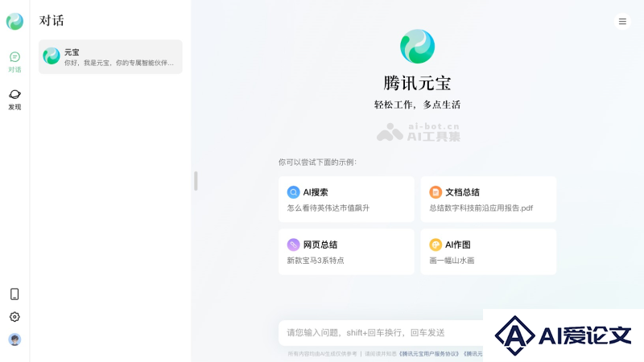Screen dimensions: 644x362
Task: Focus the 请您输入问题 message input field
Action: [381, 332]
